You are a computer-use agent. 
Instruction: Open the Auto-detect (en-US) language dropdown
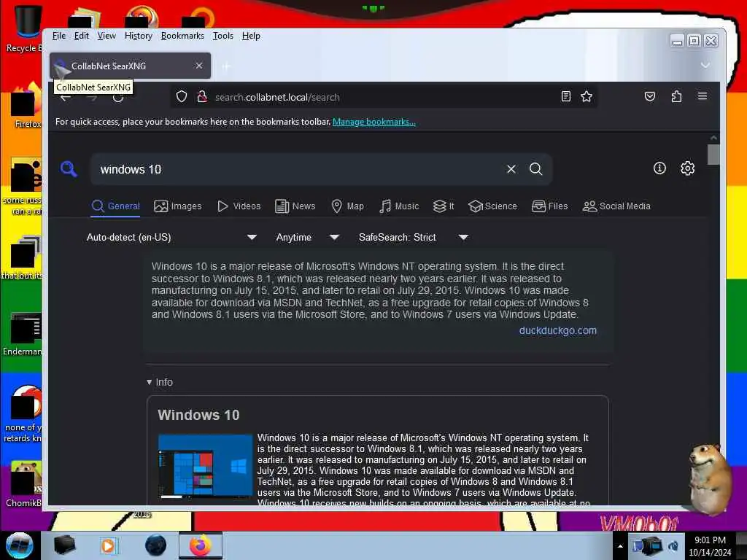pyautogui.click(x=171, y=237)
